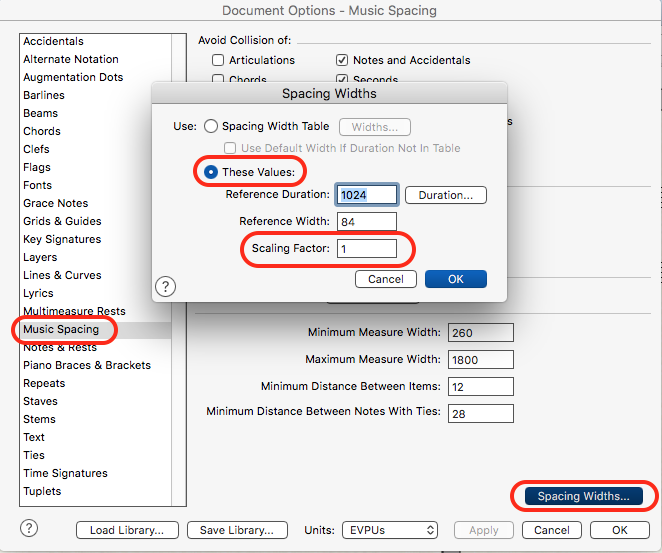
Task: Select Piano Braces & Brackets category
Action: point(87,365)
